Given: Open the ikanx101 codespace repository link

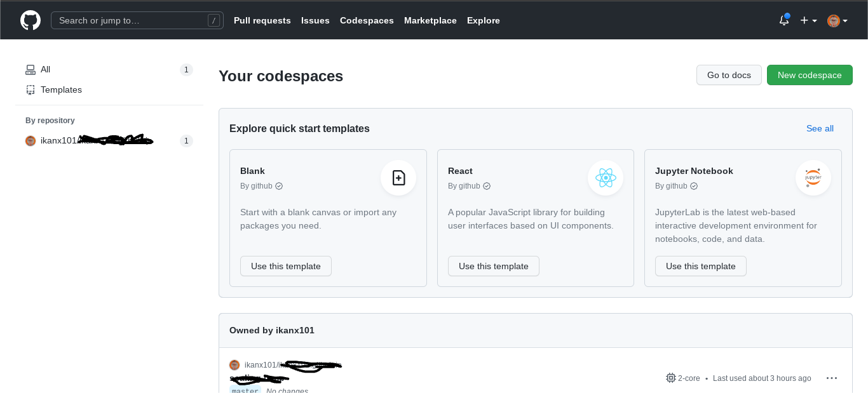Looking at the screenshot, I should click(x=293, y=365).
